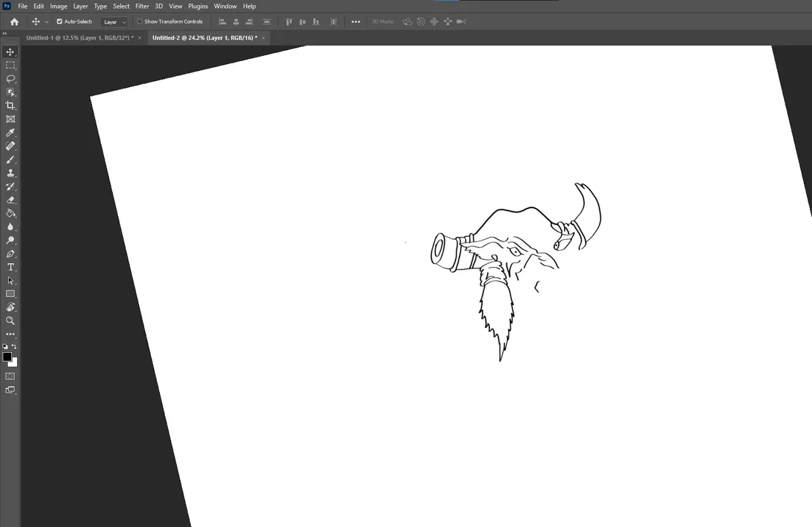Click the distribute horizontally icon
The width and height of the screenshot is (812, 527).
pyautogui.click(x=334, y=22)
